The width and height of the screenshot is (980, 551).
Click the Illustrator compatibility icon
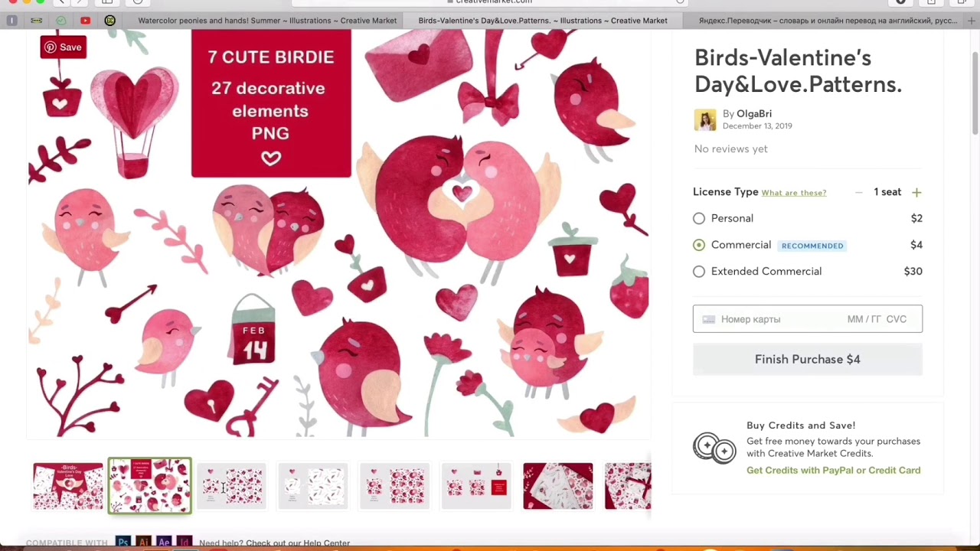(143, 543)
